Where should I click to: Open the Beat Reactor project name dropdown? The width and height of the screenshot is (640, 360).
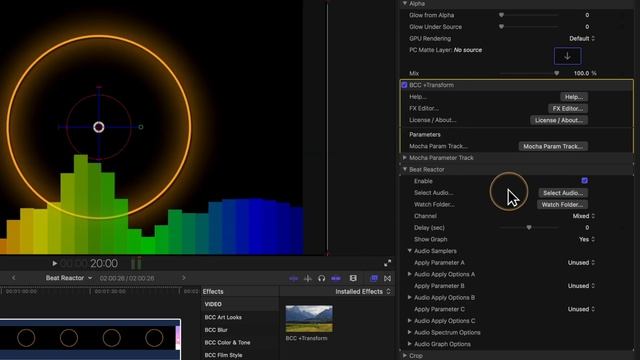click(69, 278)
